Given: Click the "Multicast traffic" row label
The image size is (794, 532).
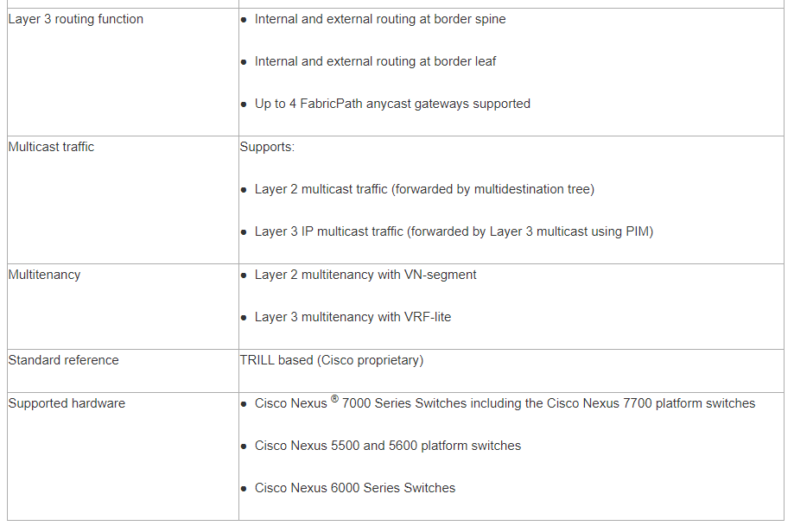Looking at the screenshot, I should [x=51, y=147].
